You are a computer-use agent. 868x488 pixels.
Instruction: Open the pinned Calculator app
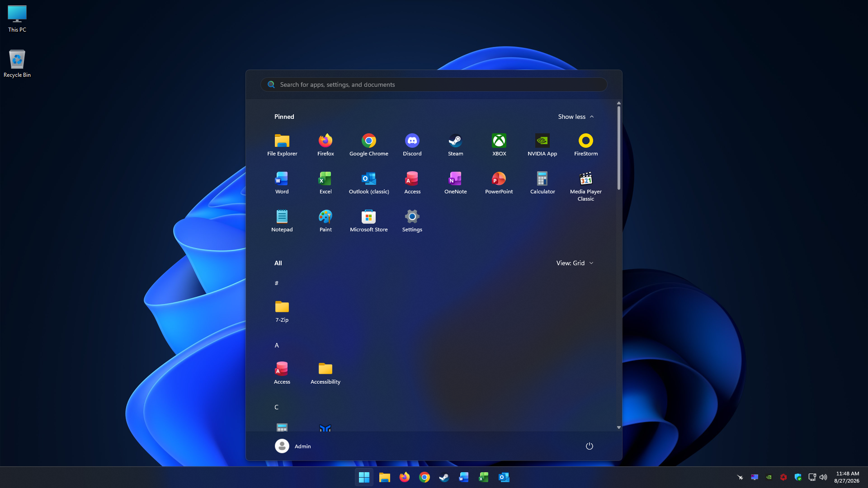pos(542,183)
